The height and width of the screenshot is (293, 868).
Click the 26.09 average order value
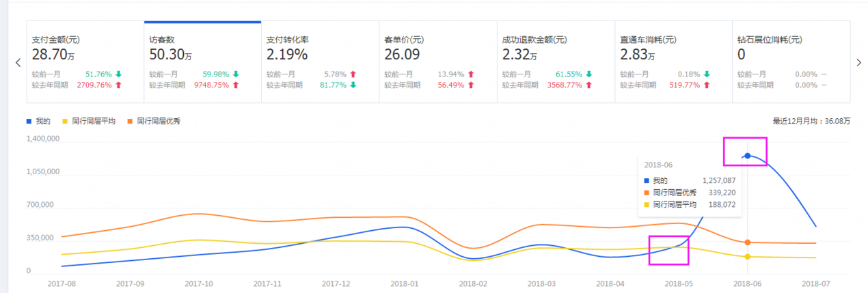tap(402, 55)
